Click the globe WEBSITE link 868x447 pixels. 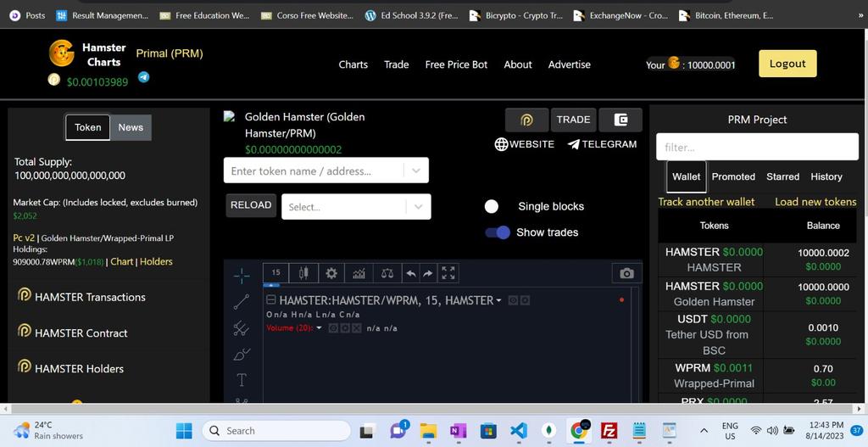pyautogui.click(x=524, y=144)
